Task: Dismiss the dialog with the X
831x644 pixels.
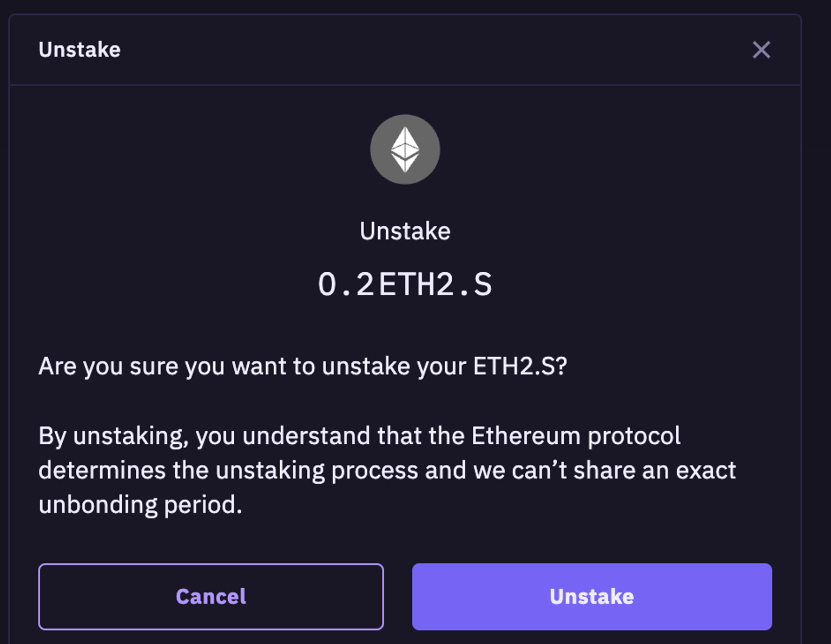Action: [x=761, y=50]
